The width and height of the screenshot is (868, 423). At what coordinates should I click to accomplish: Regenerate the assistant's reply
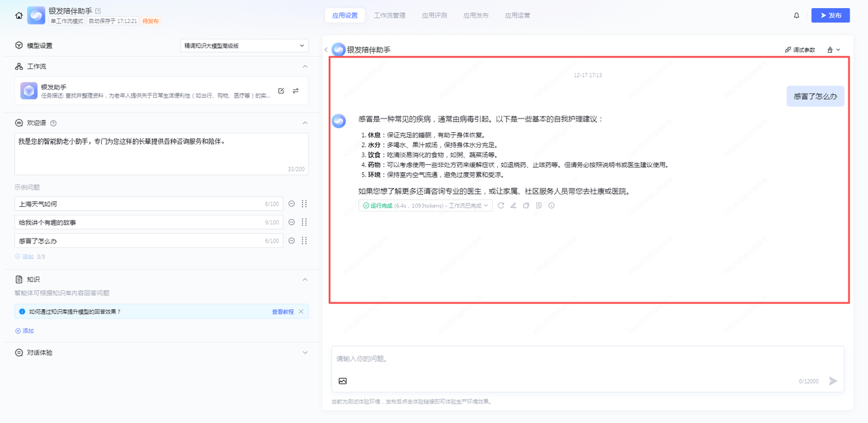(x=500, y=205)
